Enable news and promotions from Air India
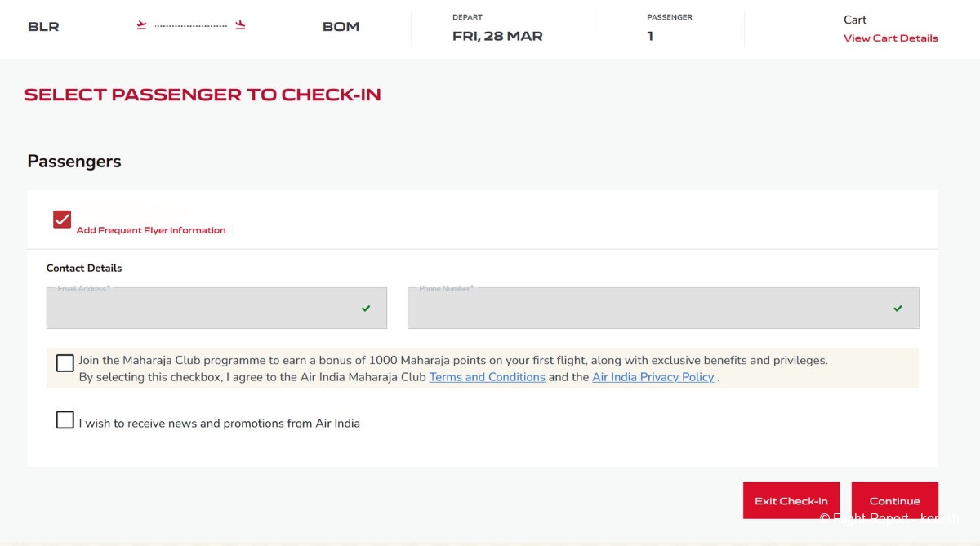 (x=65, y=420)
